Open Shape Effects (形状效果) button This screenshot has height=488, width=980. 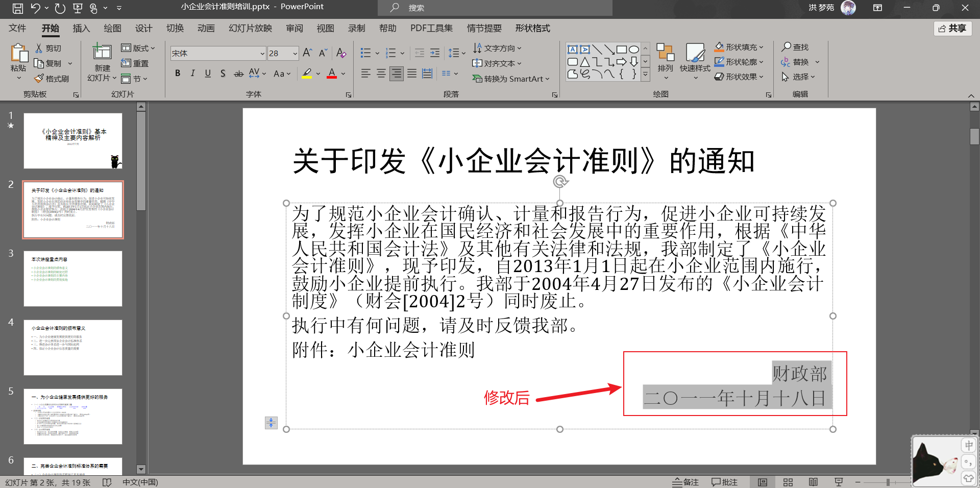tap(739, 77)
